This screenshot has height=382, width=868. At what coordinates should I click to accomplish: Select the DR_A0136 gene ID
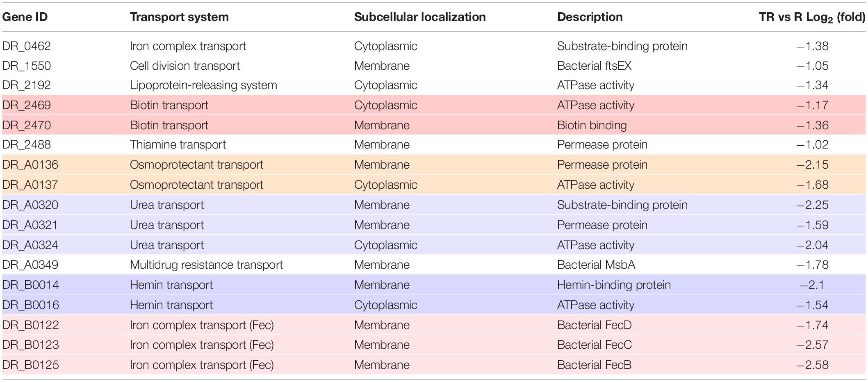pyautogui.click(x=30, y=165)
